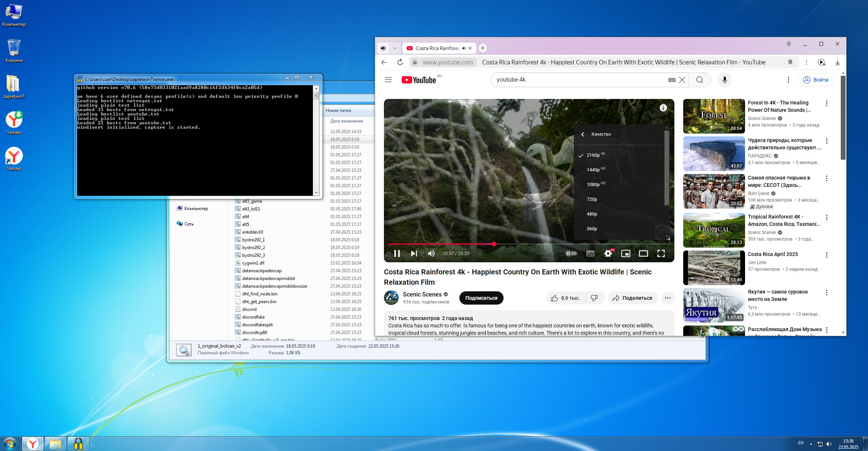
Task: Expand the browser tab list chevron
Action: coord(395,48)
